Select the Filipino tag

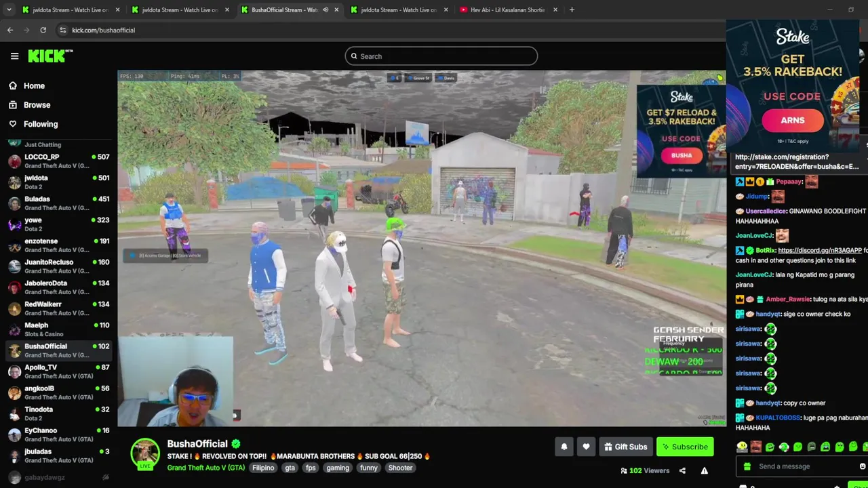coord(263,468)
